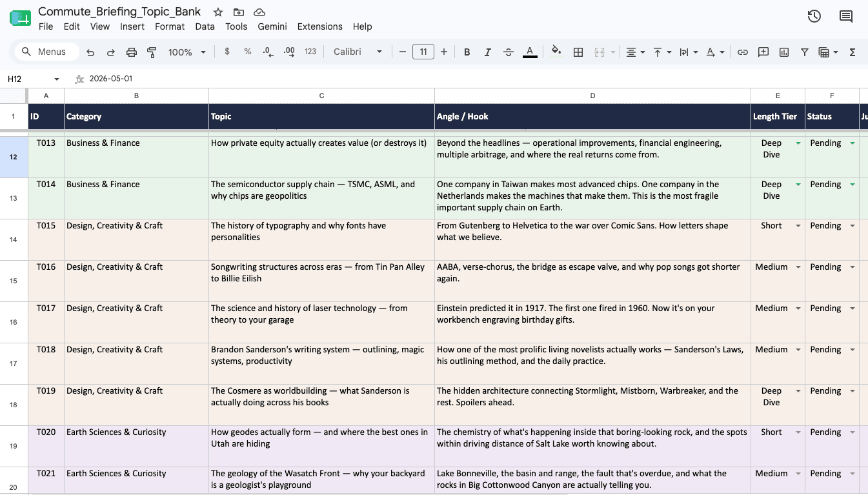
Task: Search the Menus box
Action: [x=46, y=52]
